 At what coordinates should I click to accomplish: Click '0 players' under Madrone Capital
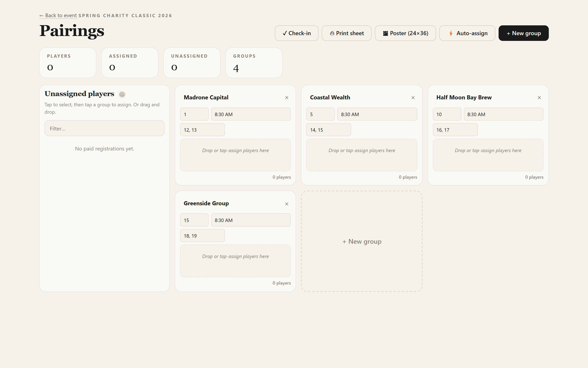coord(282,177)
